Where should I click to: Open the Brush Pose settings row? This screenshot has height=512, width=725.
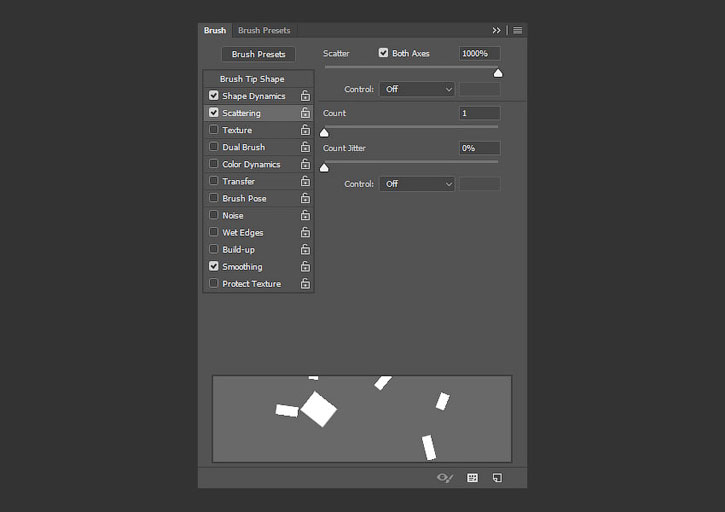[x=258, y=198]
